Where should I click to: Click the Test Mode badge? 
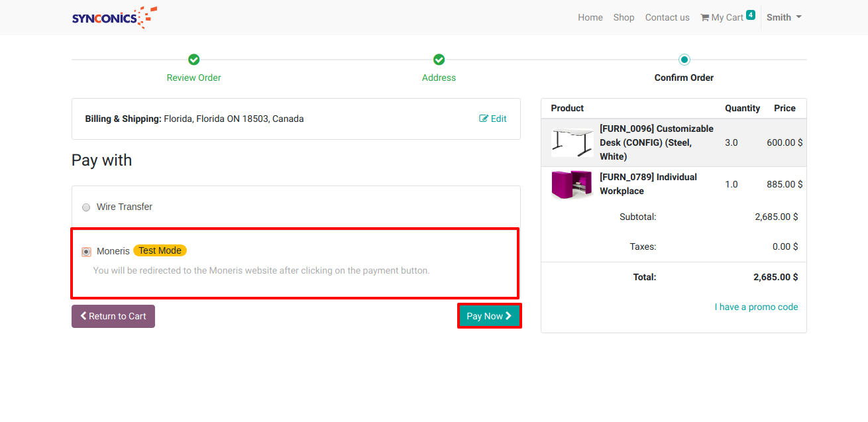pyautogui.click(x=160, y=250)
